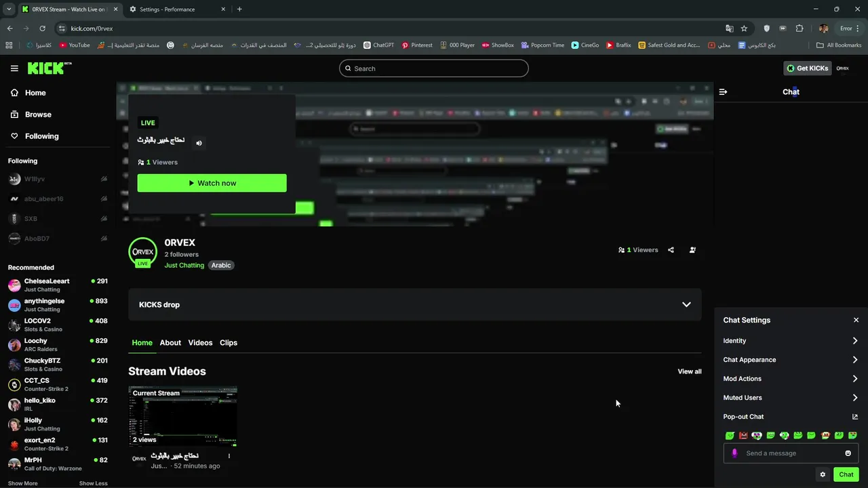This screenshot has width=868, height=488.
Task: Switch to the Clips tab
Action: [229, 343]
